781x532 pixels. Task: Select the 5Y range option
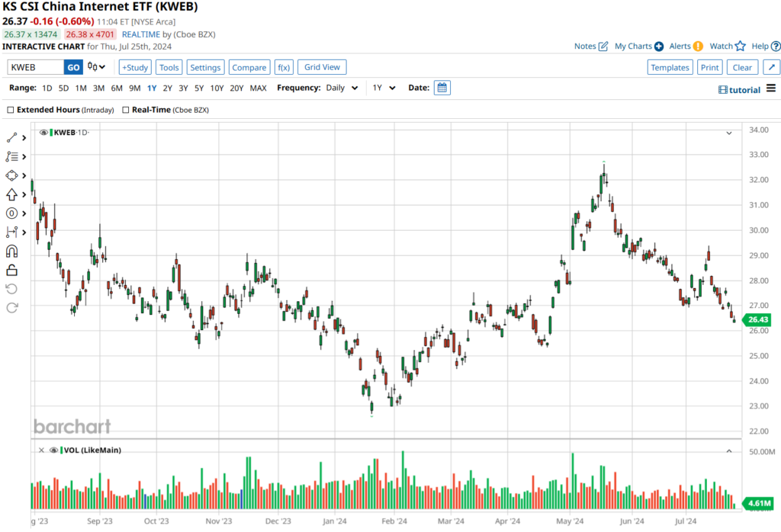(199, 88)
